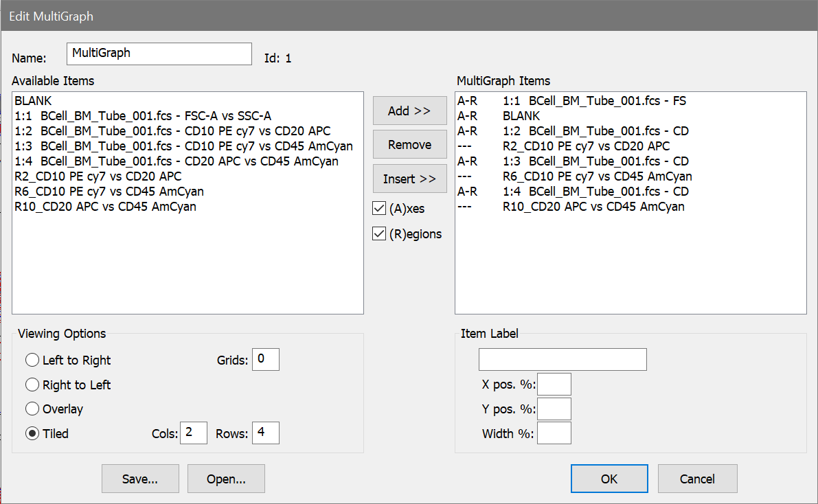Click the Item Label text field

(x=562, y=359)
